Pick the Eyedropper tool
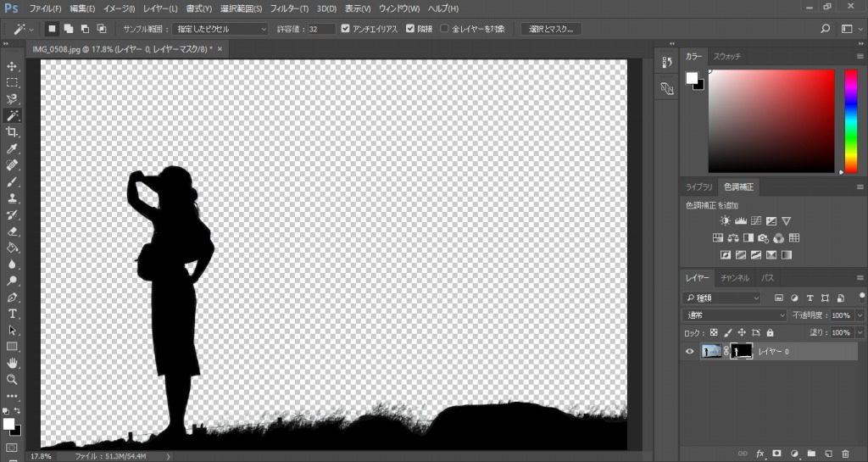The height and width of the screenshot is (462, 868). 12,148
